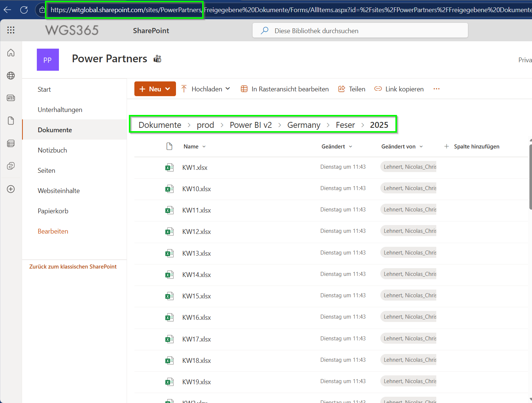
Task: Open the KW14.xlsx file
Action: (x=197, y=275)
